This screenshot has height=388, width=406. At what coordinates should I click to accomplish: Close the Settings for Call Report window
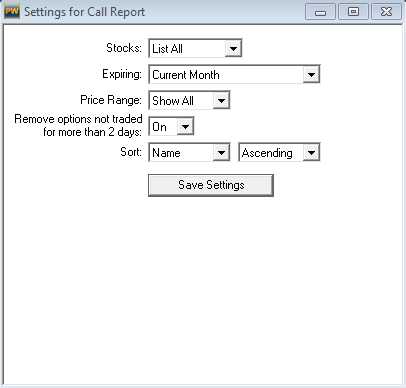point(386,12)
